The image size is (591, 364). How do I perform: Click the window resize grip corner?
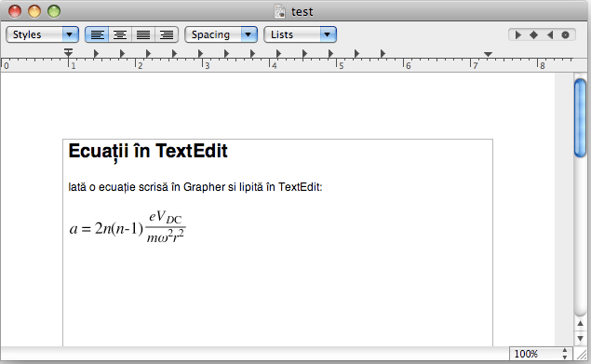click(582, 354)
